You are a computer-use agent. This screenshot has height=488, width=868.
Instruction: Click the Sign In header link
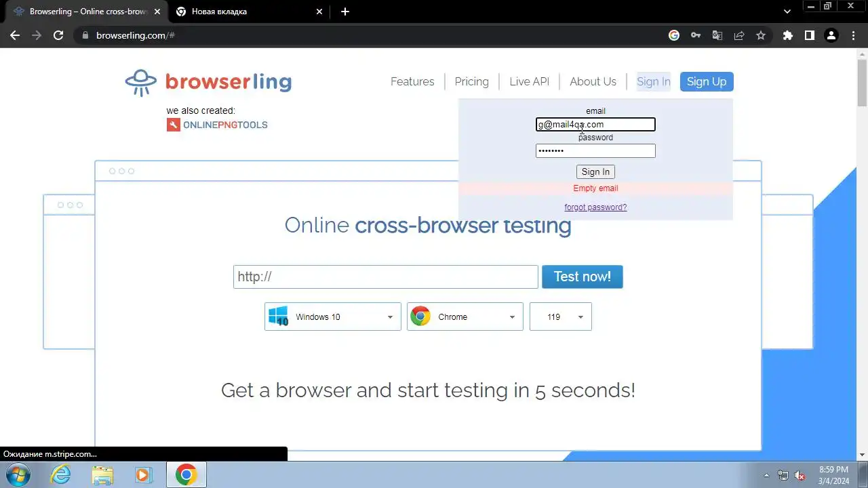pyautogui.click(x=654, y=81)
